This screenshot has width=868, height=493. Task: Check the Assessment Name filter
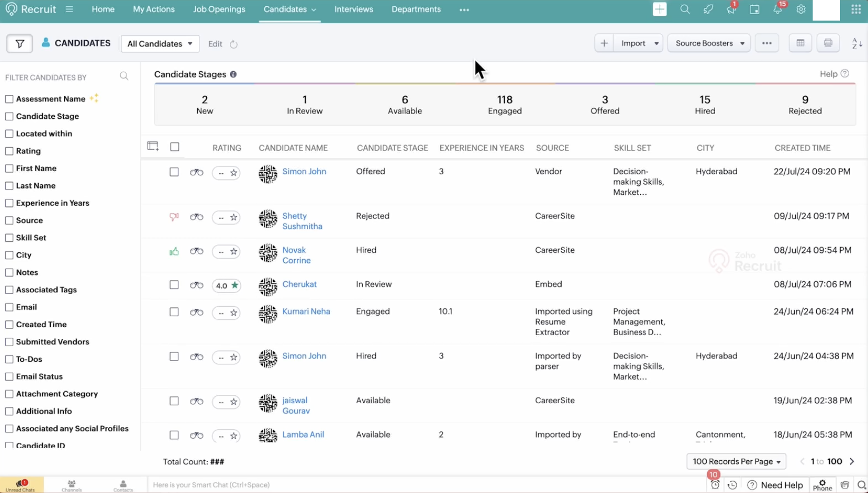click(9, 99)
